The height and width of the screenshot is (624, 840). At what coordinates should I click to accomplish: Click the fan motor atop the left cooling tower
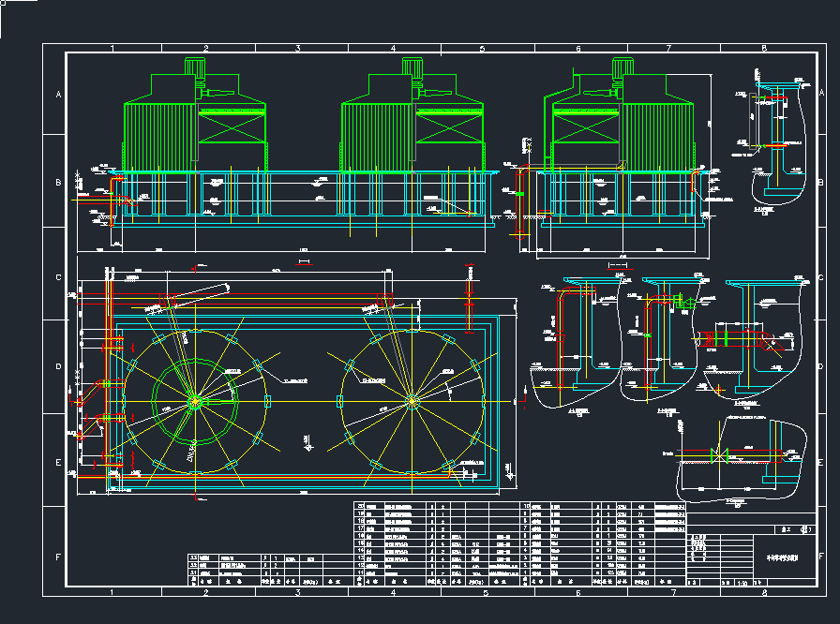pyautogui.click(x=196, y=67)
